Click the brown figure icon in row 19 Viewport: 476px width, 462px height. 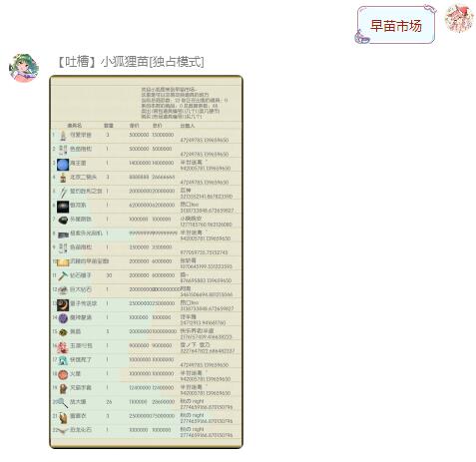[x=63, y=388]
